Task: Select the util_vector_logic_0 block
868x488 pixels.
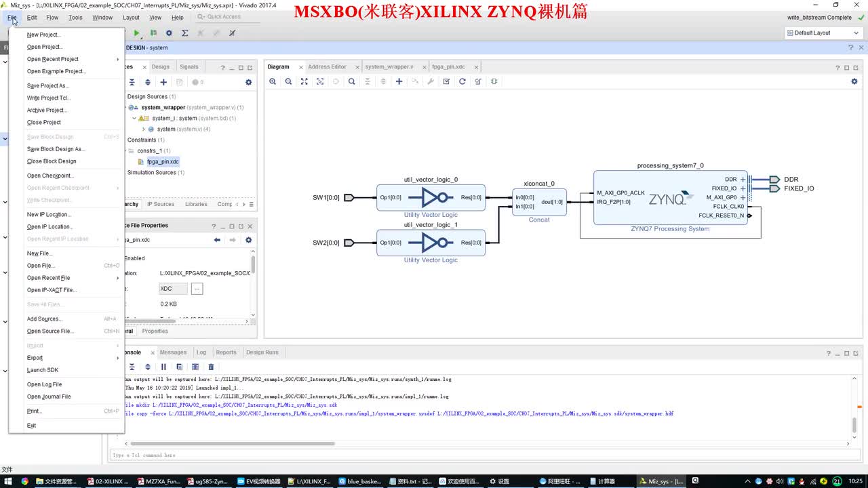Action: pos(431,197)
